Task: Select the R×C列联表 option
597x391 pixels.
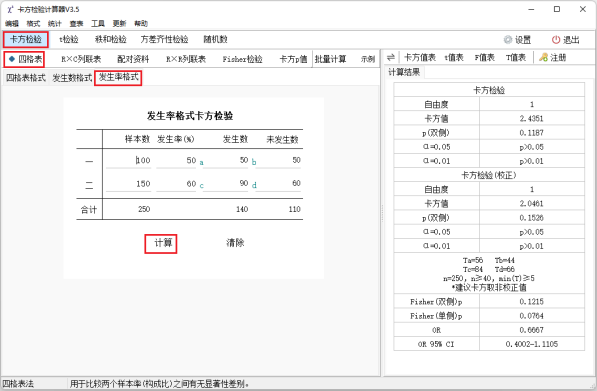Action: [x=81, y=59]
